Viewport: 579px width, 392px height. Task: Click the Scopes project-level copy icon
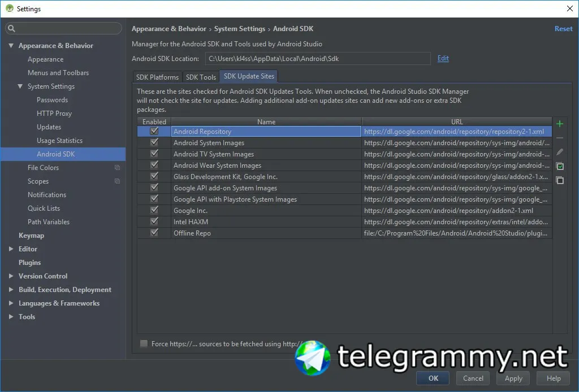tap(118, 181)
